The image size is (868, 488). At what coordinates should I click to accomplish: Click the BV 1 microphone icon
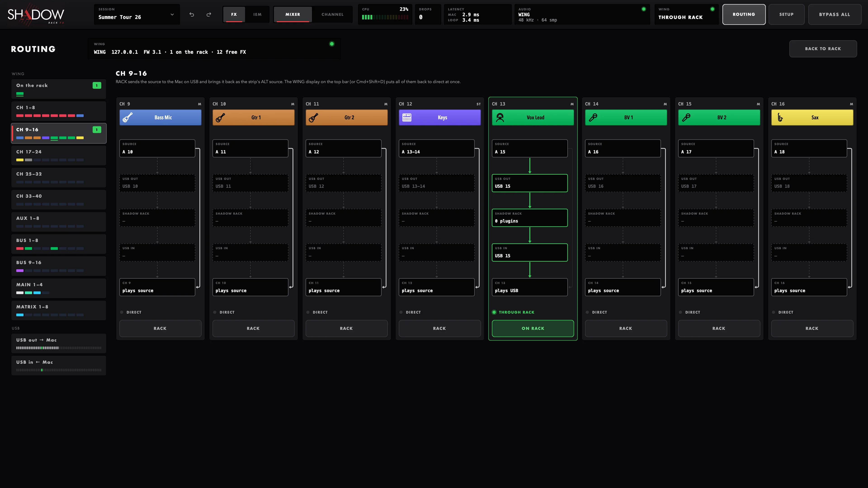click(593, 117)
